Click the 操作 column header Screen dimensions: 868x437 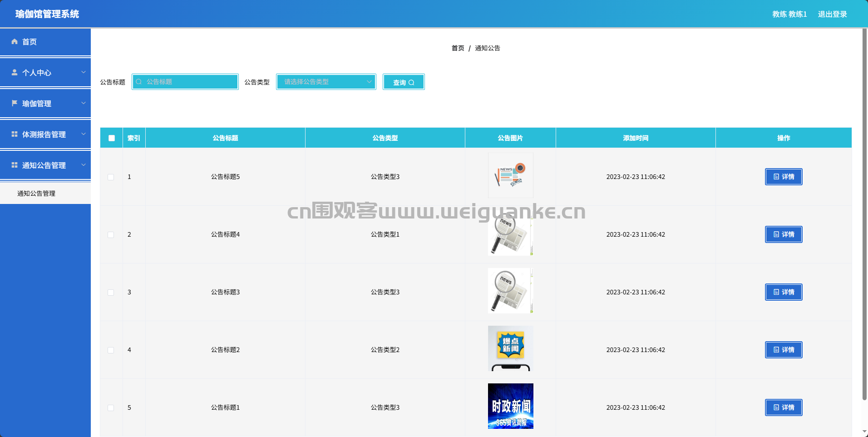(x=784, y=138)
